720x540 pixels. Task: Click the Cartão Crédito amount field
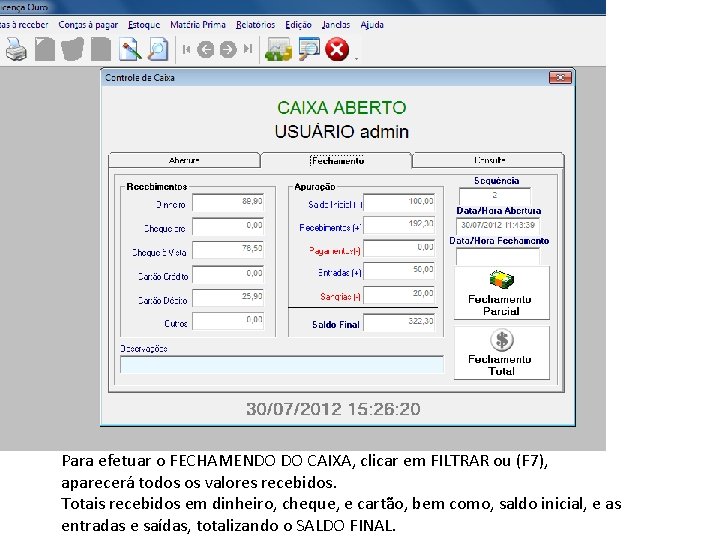coord(228,274)
